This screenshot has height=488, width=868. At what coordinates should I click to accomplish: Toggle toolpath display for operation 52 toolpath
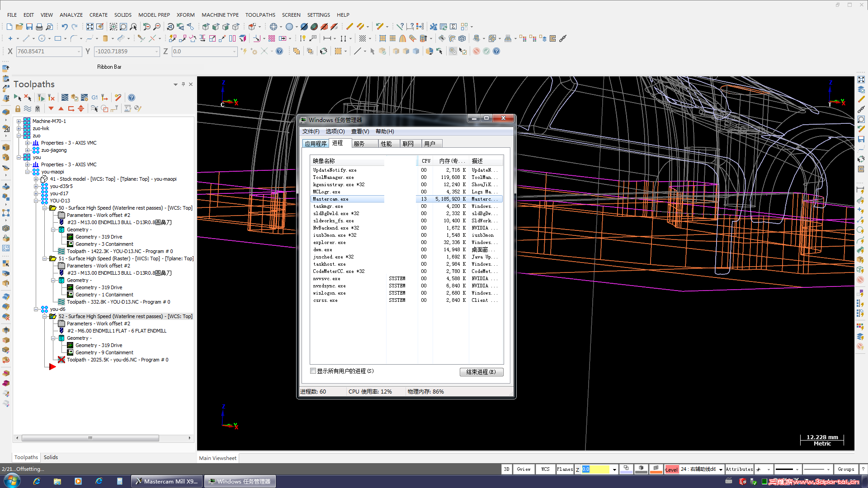(x=61, y=360)
